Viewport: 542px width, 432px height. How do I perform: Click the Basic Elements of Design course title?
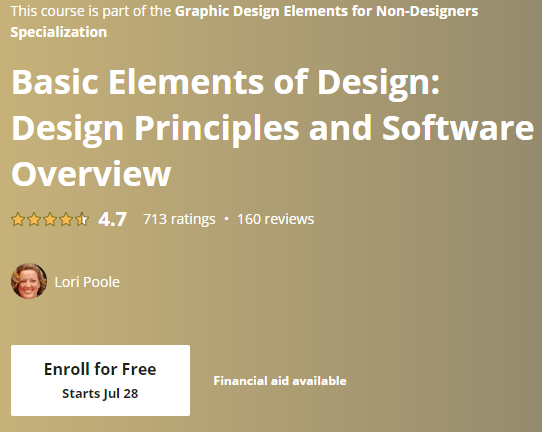click(x=272, y=128)
